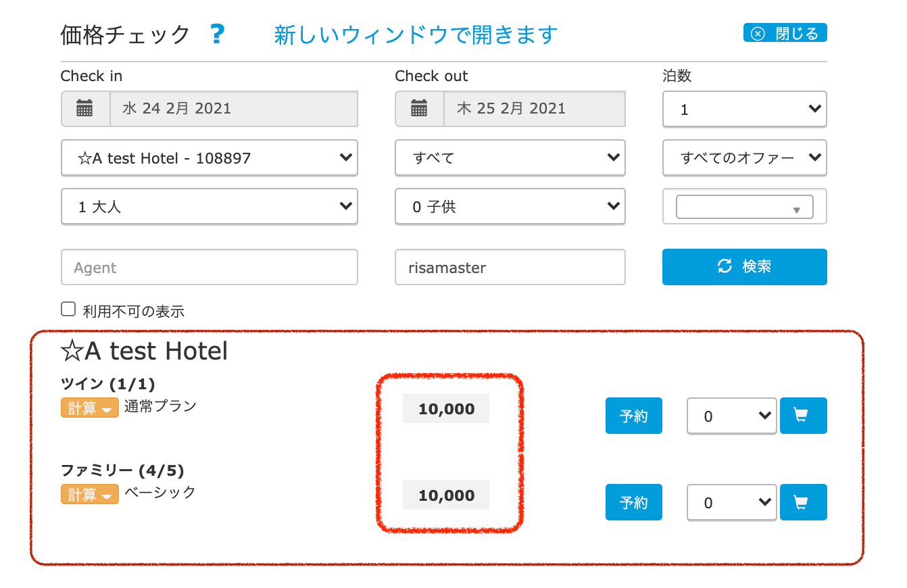907x588 pixels.
Task: Expand the すべて room type dropdown
Action: [510, 158]
